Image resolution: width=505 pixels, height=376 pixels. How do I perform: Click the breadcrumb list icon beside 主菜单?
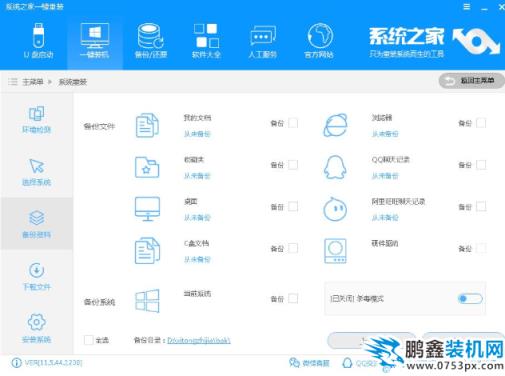coord(13,82)
